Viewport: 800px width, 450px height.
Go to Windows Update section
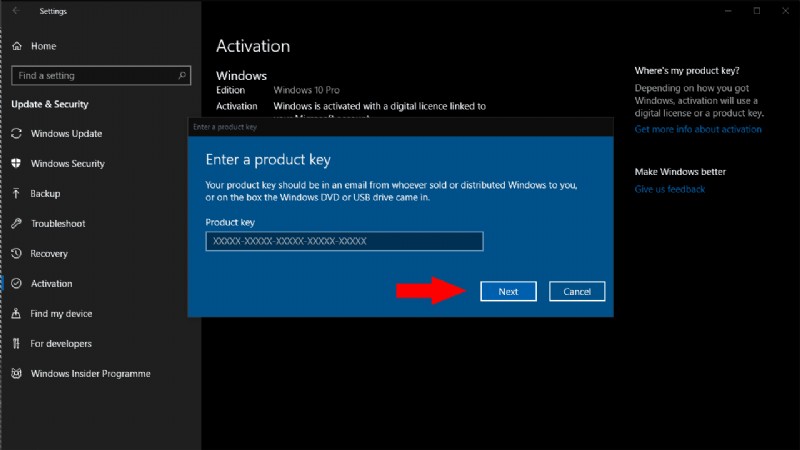point(66,134)
